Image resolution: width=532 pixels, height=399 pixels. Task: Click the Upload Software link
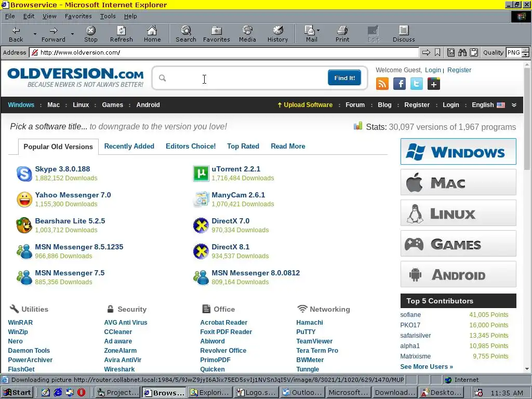point(304,105)
